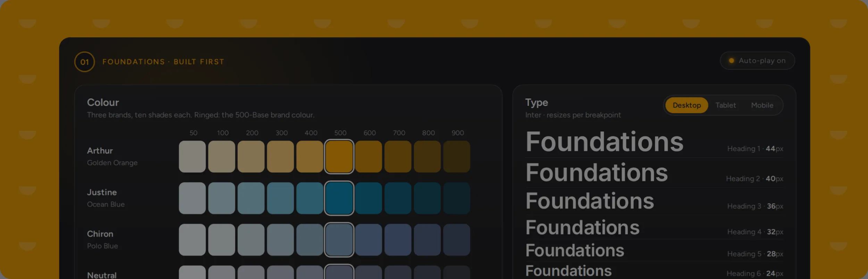The image size is (868, 279).
Task: Choose the Justine 400 swatch
Action: point(310,198)
